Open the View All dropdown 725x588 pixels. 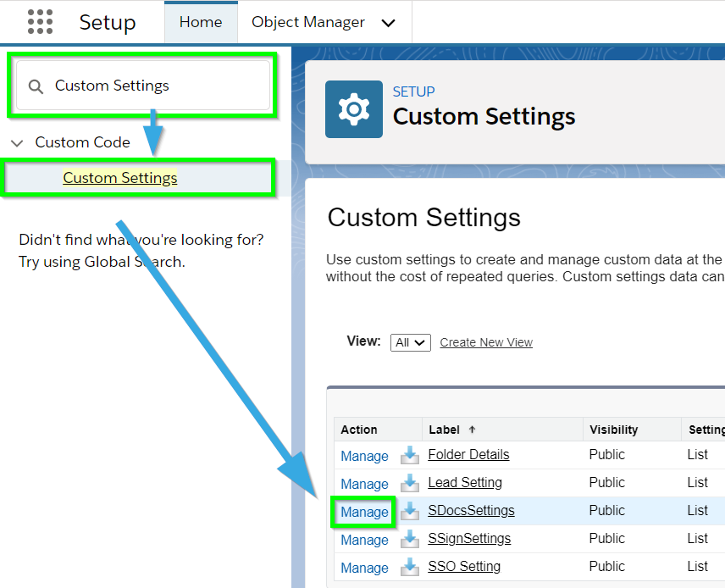tap(411, 342)
